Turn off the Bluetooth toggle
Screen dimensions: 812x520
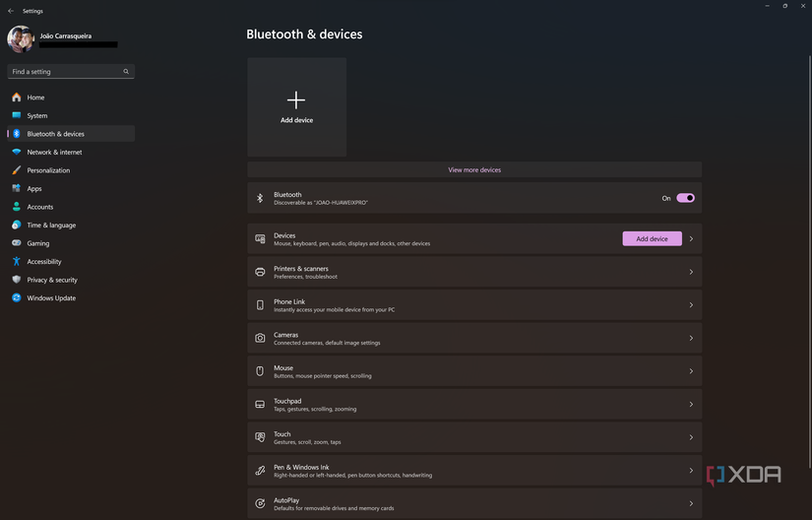[685, 198]
